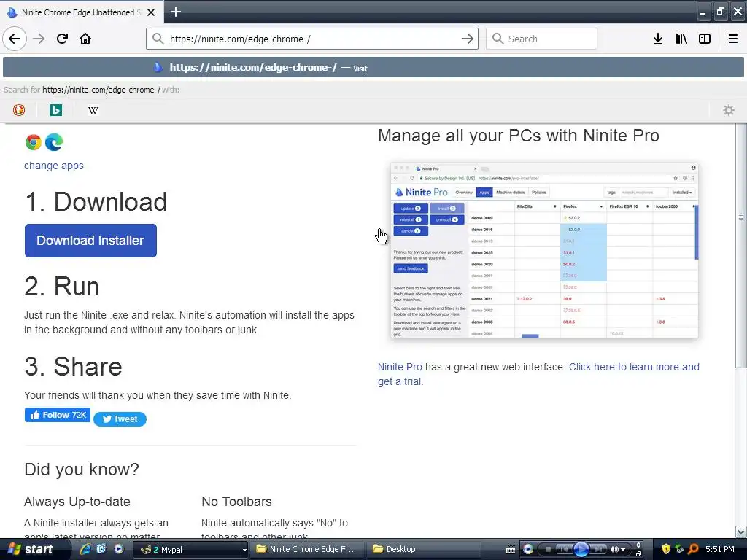
Task: Open the Ninite Pro link
Action: pyautogui.click(x=400, y=367)
